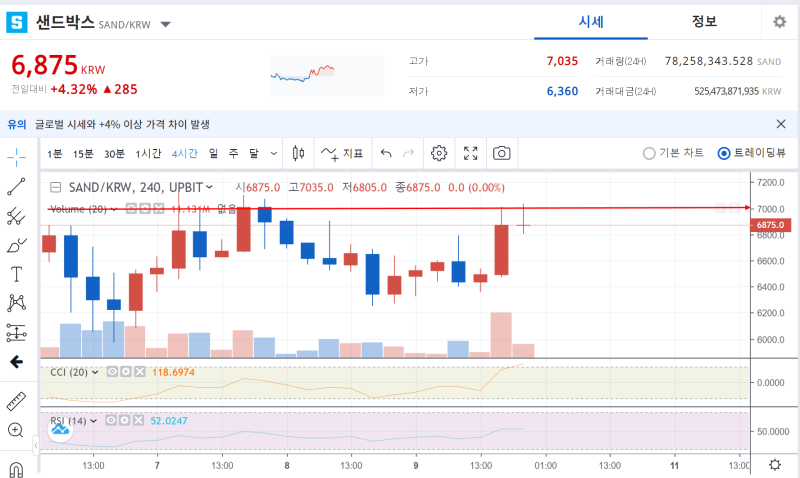Select the zoom in magnifier tool
800x478 pixels.
pos(16,430)
